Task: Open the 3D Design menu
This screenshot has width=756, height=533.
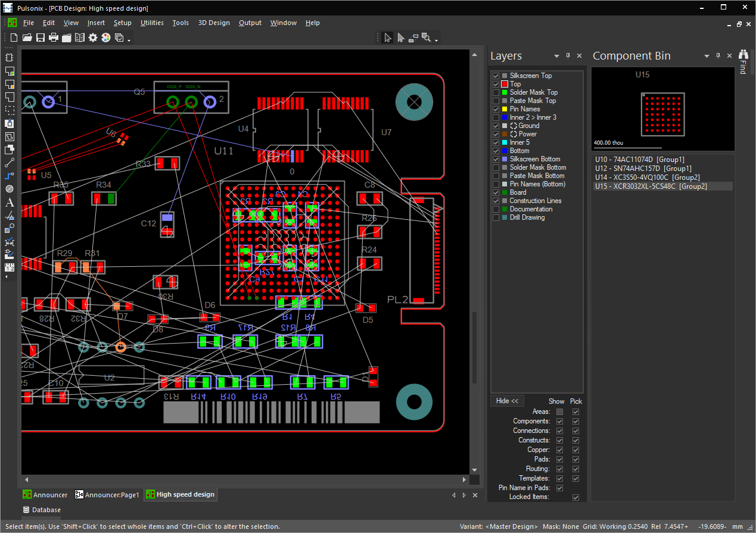Action: (214, 23)
